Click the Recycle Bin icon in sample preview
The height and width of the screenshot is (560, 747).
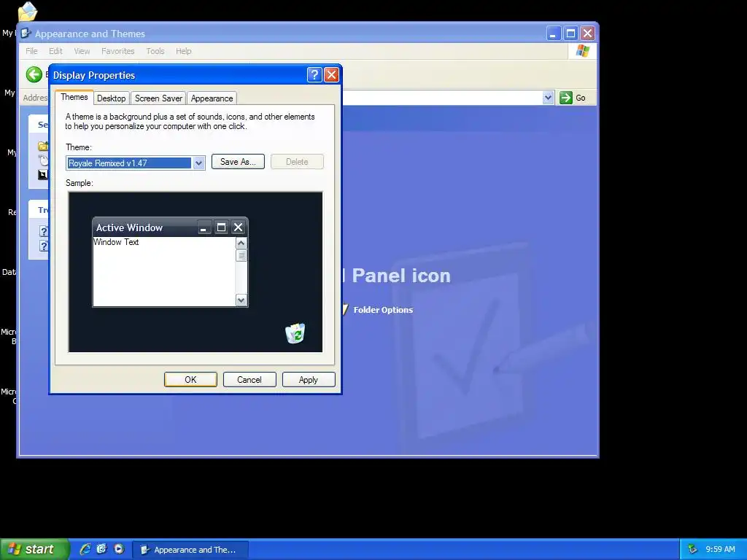(x=295, y=333)
